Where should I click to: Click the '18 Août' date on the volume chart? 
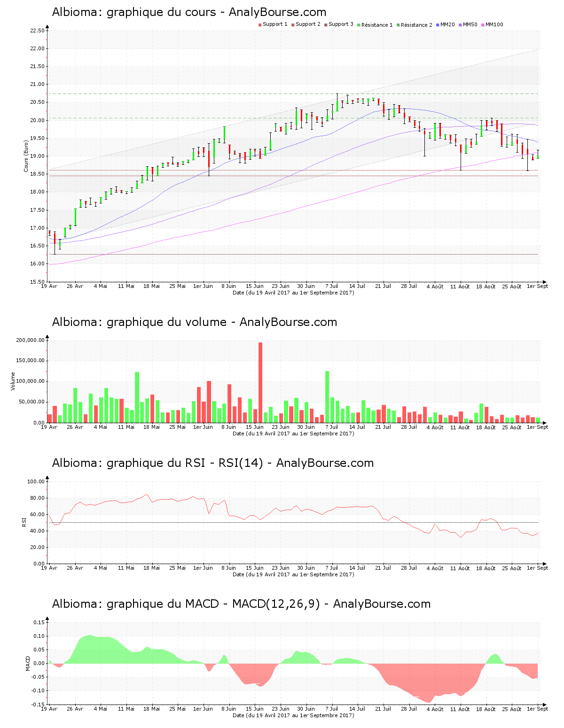[486, 427]
